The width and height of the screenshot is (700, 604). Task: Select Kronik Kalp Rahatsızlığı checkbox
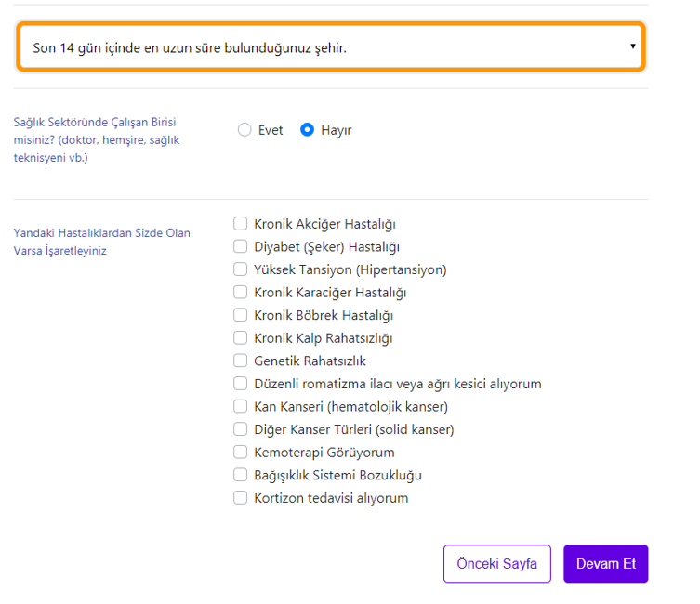[241, 338]
